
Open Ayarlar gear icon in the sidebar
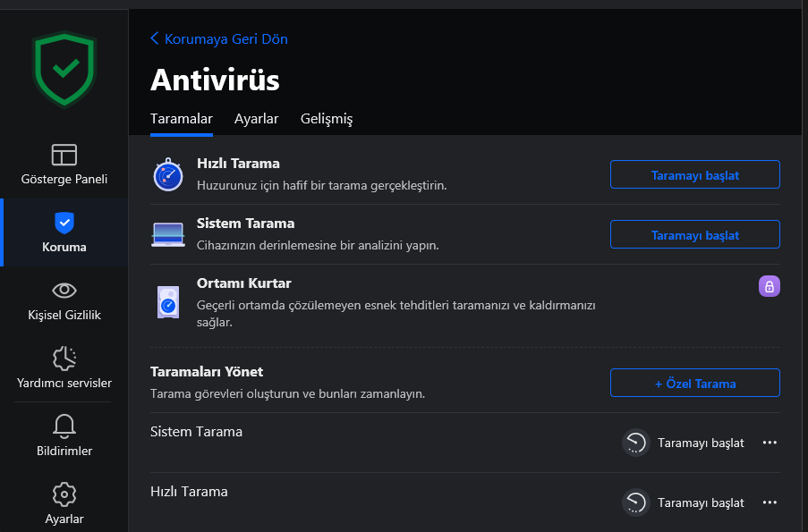tap(64, 494)
